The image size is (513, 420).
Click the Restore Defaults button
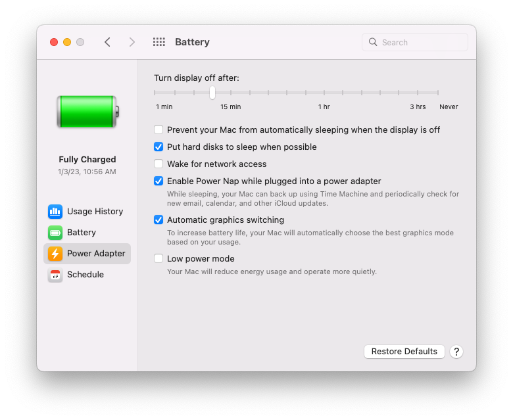coord(404,352)
